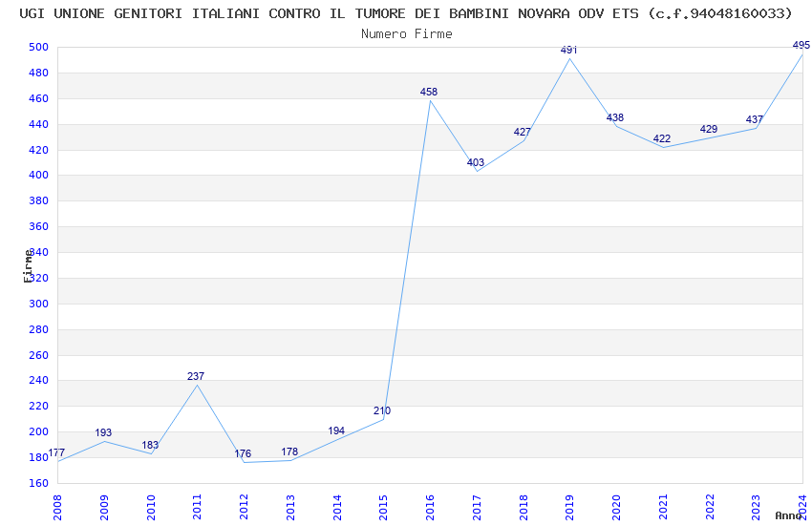Select data label 422 for 2021
The width and height of the screenshot is (812, 525).
662,138
